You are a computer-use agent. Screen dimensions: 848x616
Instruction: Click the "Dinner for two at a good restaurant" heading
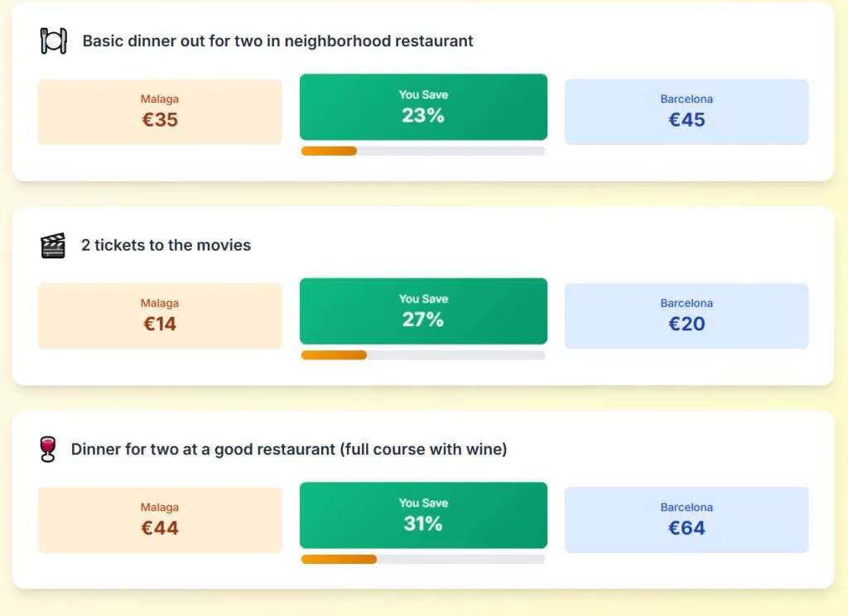[289, 449]
